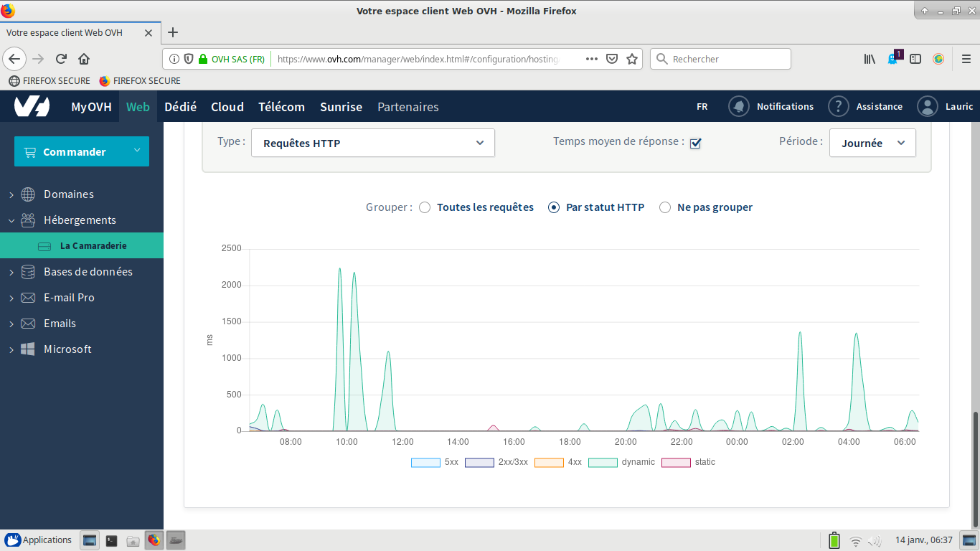Expand the Domaines section in sidebar
This screenshot has height=551, width=980.
tap(68, 194)
